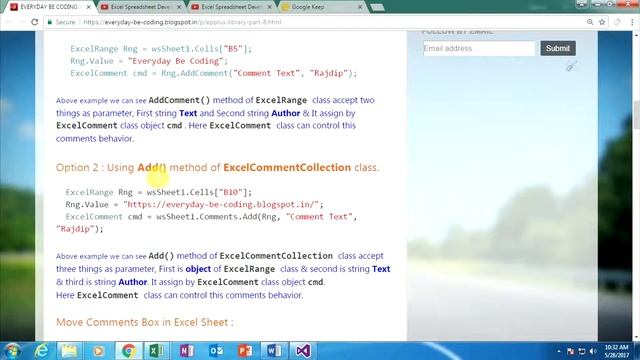Open Outlook from the taskbar

click(216, 351)
